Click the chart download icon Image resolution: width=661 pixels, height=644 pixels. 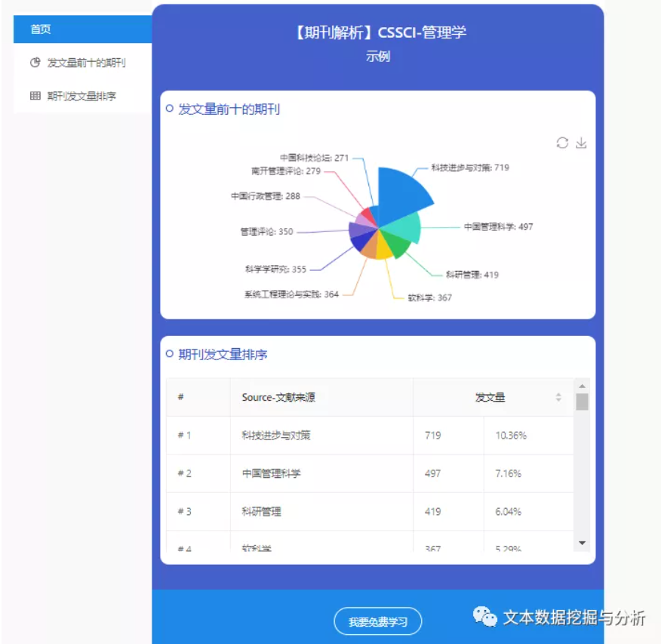(x=581, y=143)
